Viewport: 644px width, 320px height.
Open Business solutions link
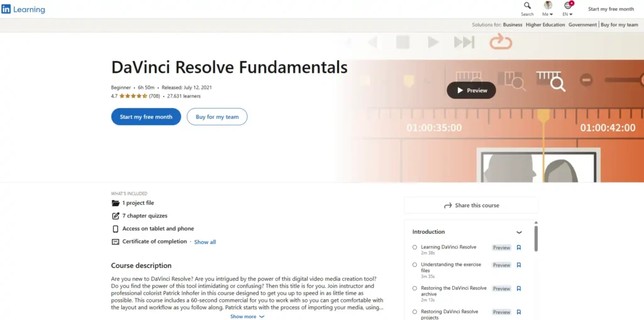(513, 25)
